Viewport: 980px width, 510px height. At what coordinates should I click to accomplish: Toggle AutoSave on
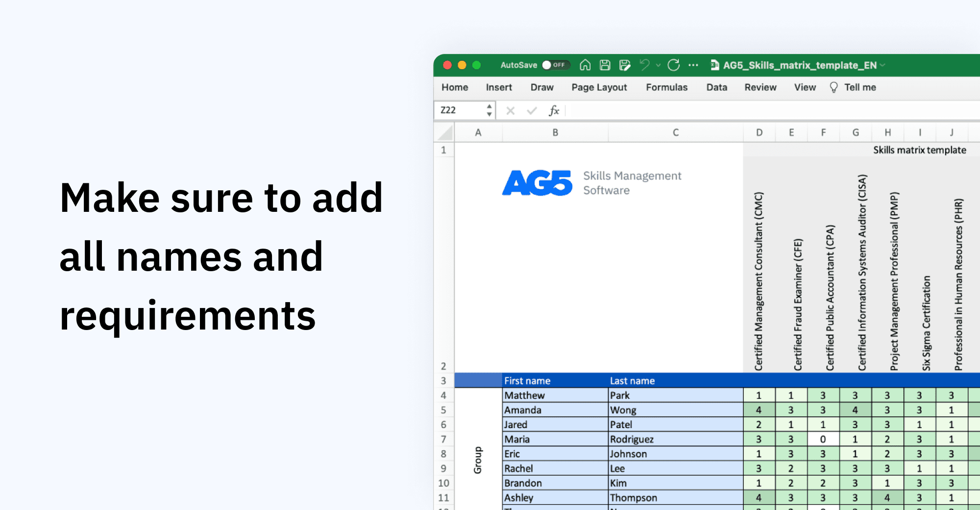click(556, 65)
